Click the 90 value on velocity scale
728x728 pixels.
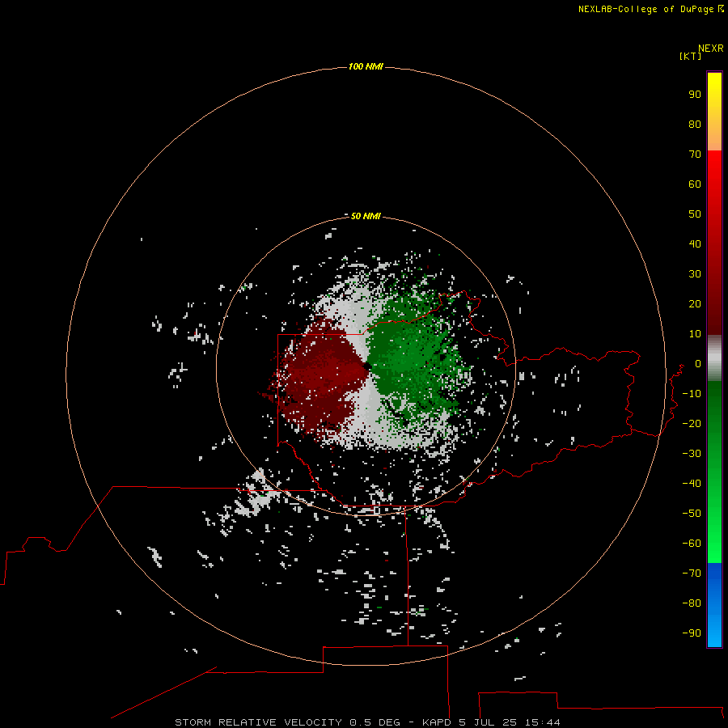pos(695,95)
